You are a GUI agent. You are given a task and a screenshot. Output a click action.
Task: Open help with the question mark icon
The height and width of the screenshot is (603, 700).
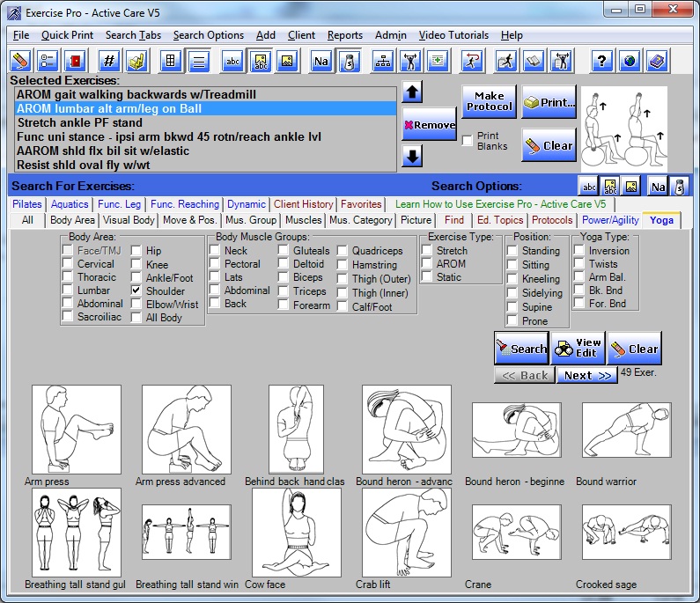point(601,61)
